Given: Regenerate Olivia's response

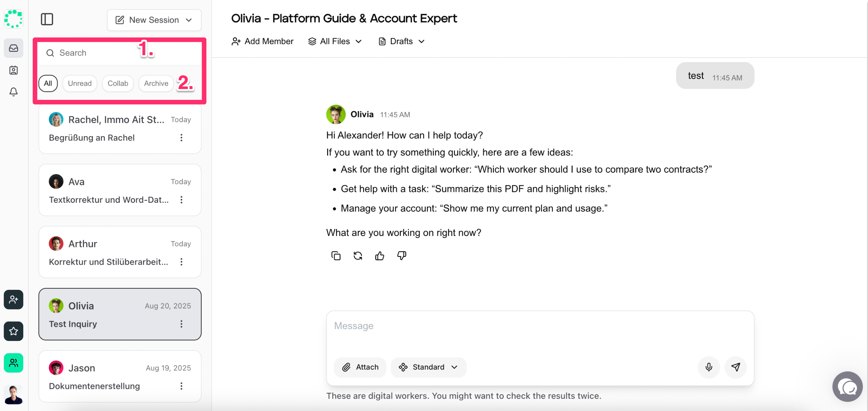Looking at the screenshot, I should point(358,256).
